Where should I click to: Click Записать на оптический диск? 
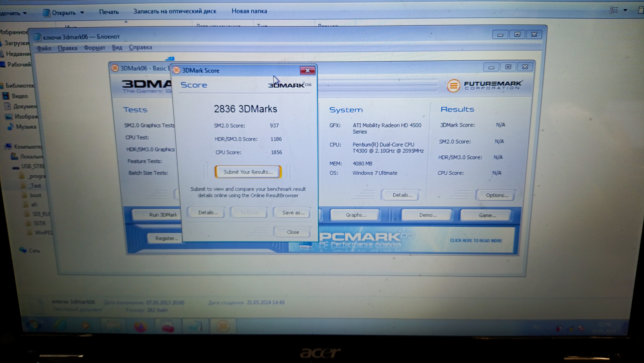point(175,11)
